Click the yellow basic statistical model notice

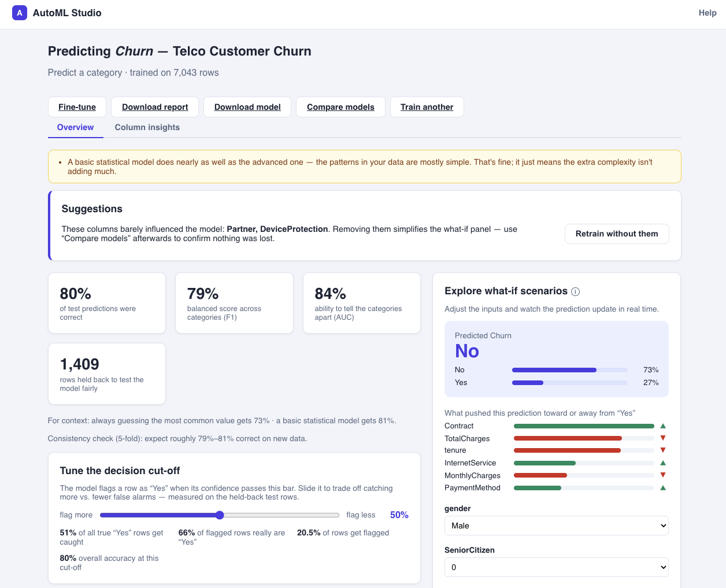pos(365,167)
